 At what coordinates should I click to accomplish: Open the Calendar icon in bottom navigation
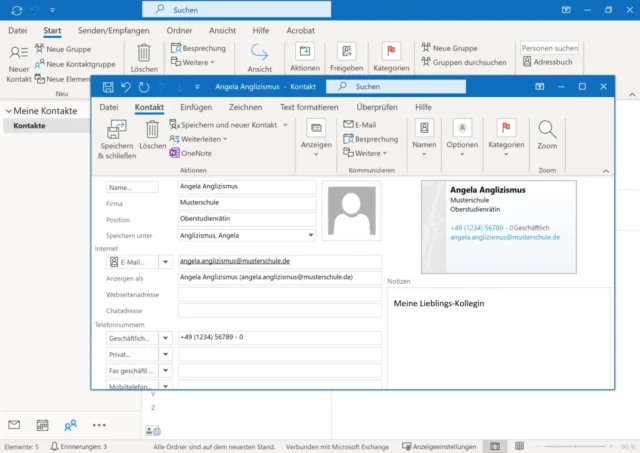coord(42,425)
